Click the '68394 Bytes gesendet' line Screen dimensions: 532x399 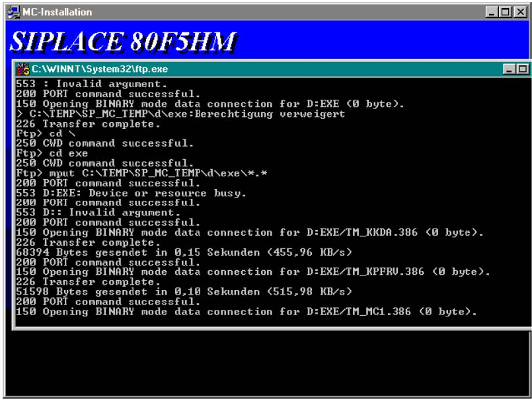[x=184, y=252]
